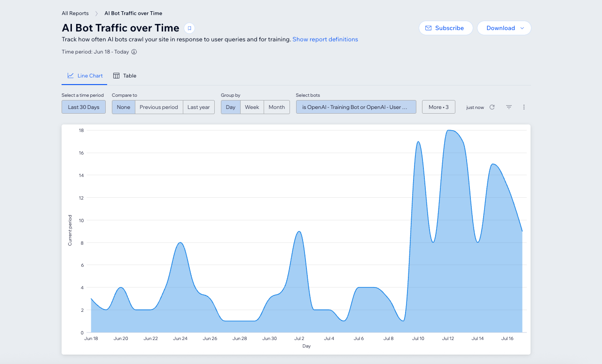
Task: Enable Last year comparison
Action: tap(198, 107)
